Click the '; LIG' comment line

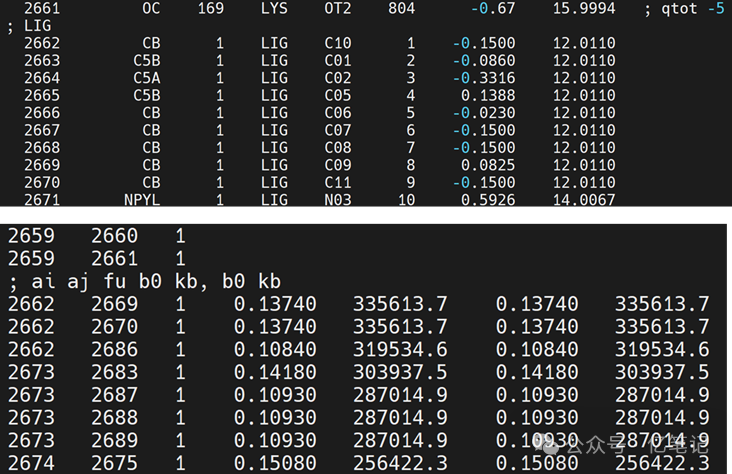click(29, 26)
